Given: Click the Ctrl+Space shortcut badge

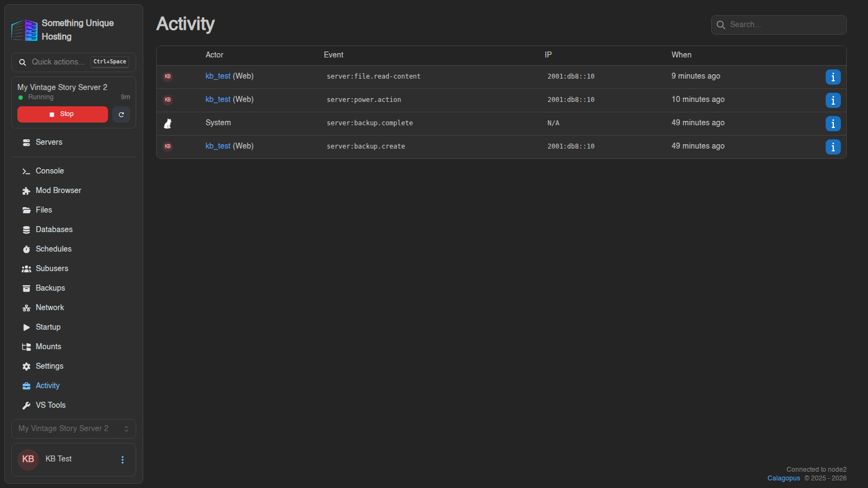Looking at the screenshot, I should (110, 62).
